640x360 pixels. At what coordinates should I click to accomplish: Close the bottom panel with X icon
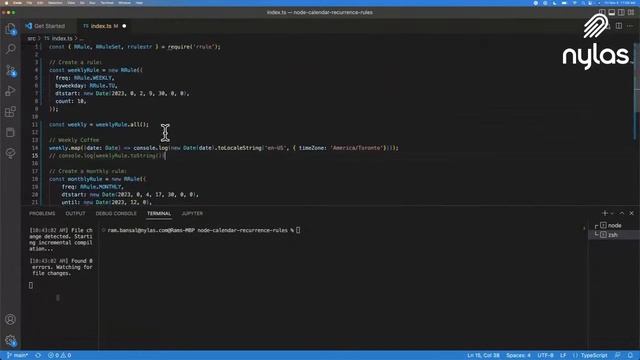coord(631,213)
